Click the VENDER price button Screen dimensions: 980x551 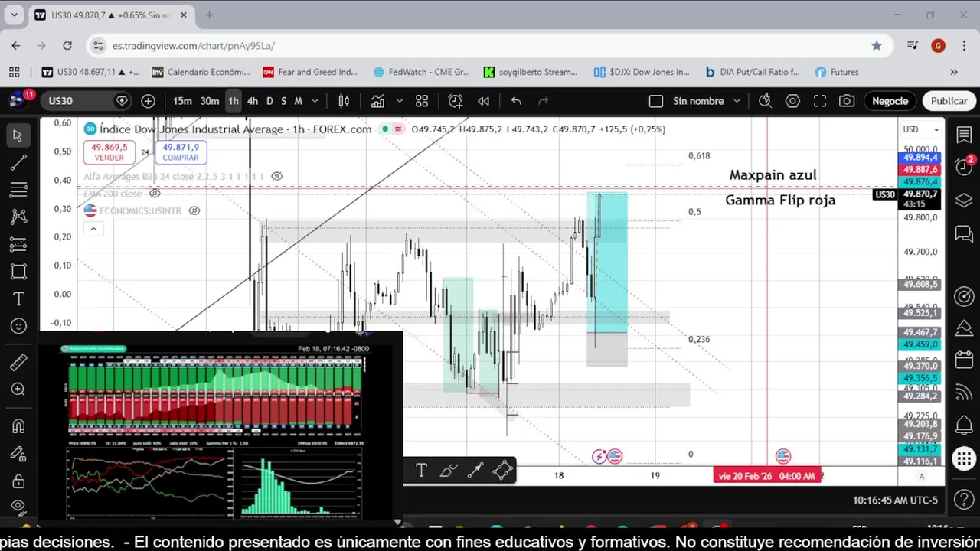pyautogui.click(x=109, y=152)
